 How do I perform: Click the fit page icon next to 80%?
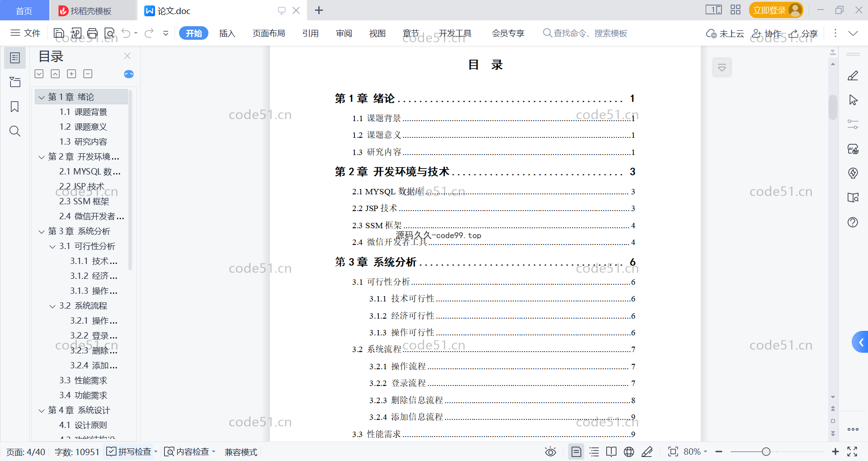tap(673, 452)
